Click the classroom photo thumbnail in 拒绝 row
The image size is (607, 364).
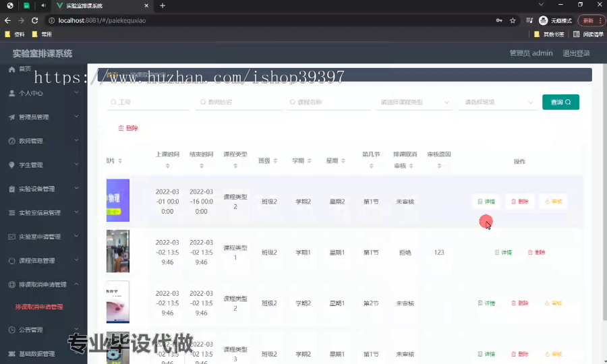coord(118,251)
